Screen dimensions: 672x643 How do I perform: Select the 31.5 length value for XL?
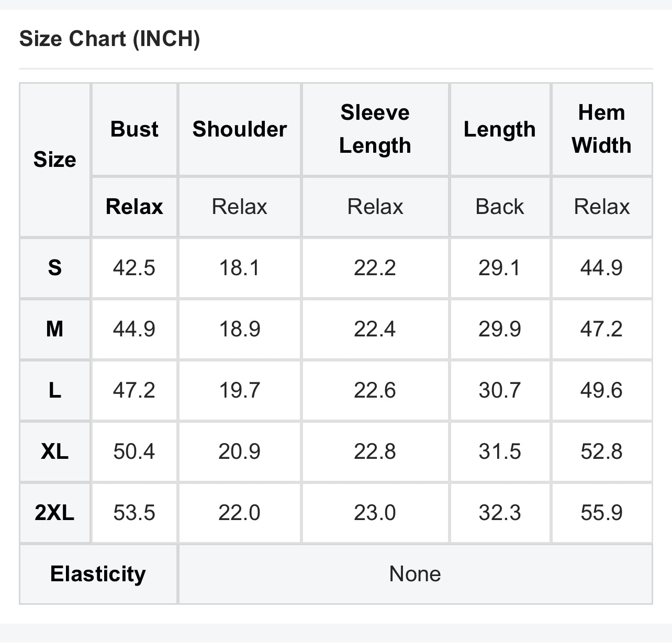click(499, 452)
